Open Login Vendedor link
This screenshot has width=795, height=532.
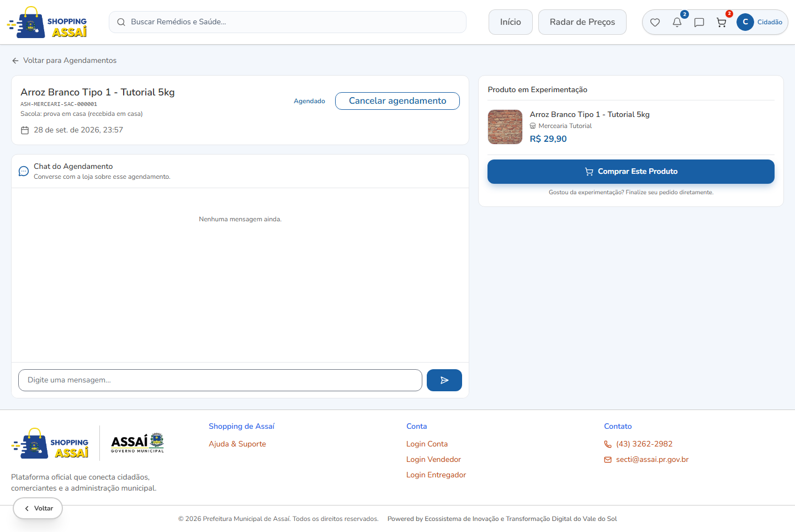pos(433,459)
